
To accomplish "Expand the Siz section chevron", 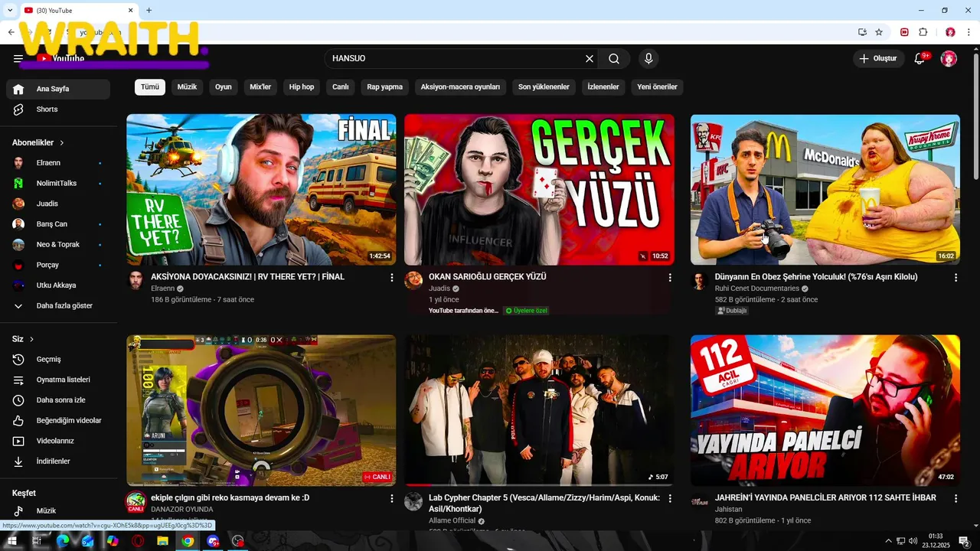I will (x=31, y=339).
